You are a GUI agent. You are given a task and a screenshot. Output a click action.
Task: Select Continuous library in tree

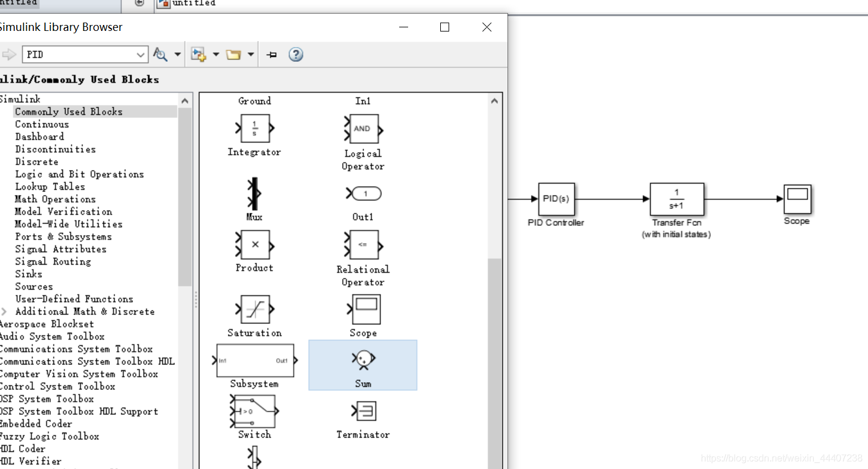42,124
